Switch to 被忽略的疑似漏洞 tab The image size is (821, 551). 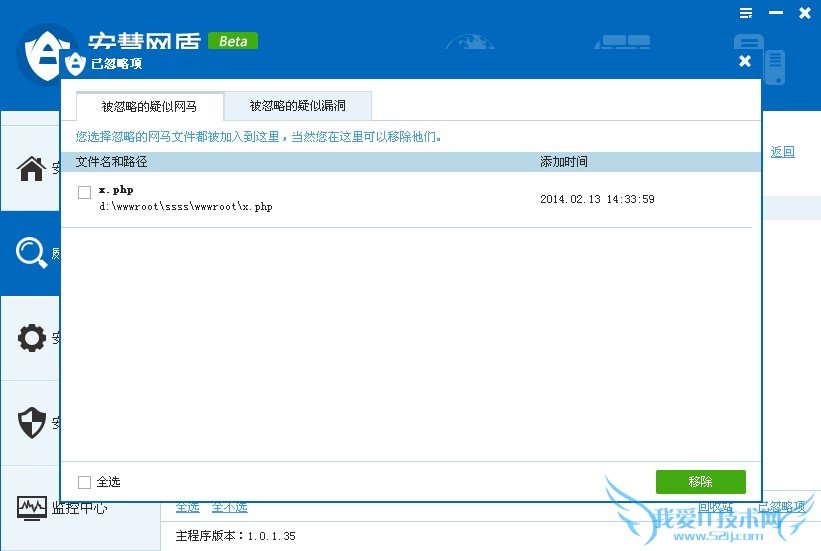point(298,106)
